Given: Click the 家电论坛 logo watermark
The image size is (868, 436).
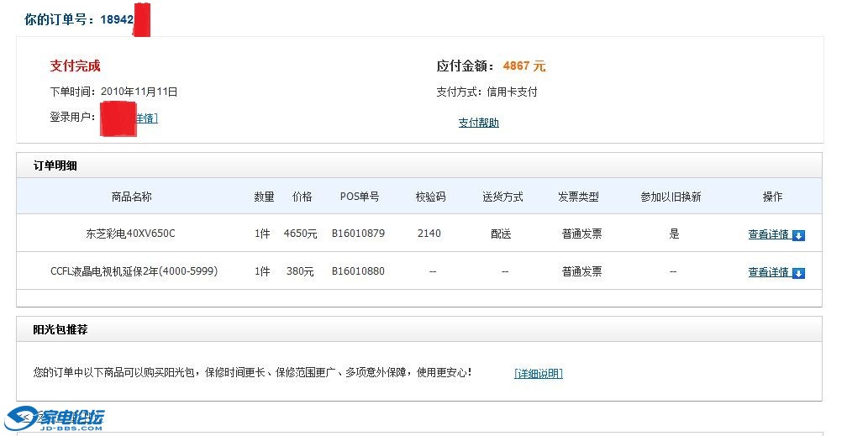Looking at the screenshot, I should (x=56, y=418).
